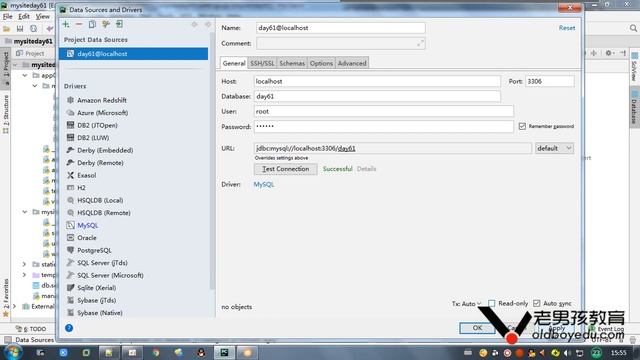This screenshot has width=640, height=360.
Task: Duplicate the data source using the copy icon
Action: click(92, 24)
